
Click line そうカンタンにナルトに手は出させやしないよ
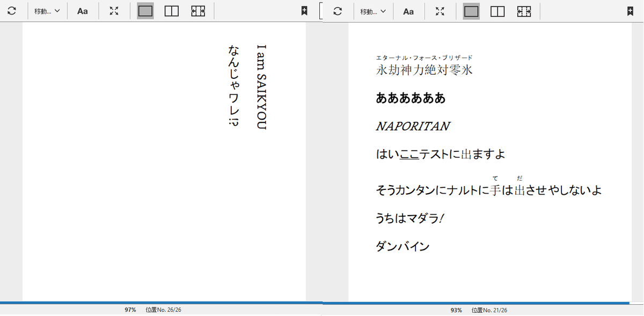[489, 190]
